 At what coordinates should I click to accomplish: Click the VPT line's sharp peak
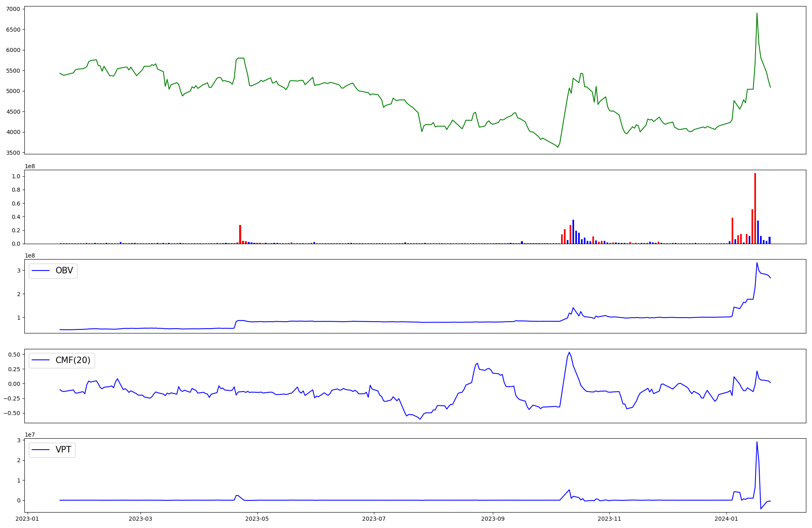click(757, 442)
